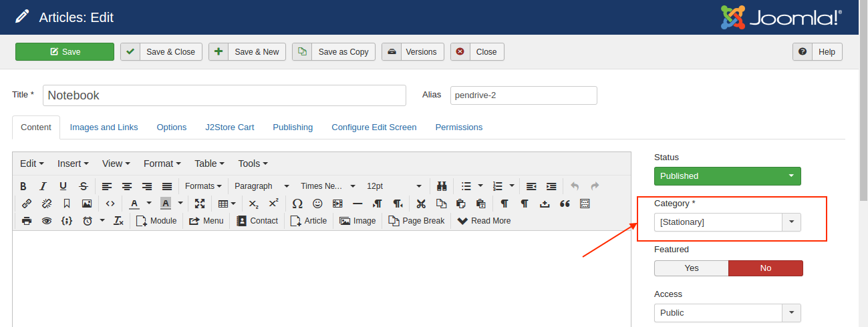This screenshot has width=868, height=327.
Task: Apply superscript formatting
Action: (273, 204)
